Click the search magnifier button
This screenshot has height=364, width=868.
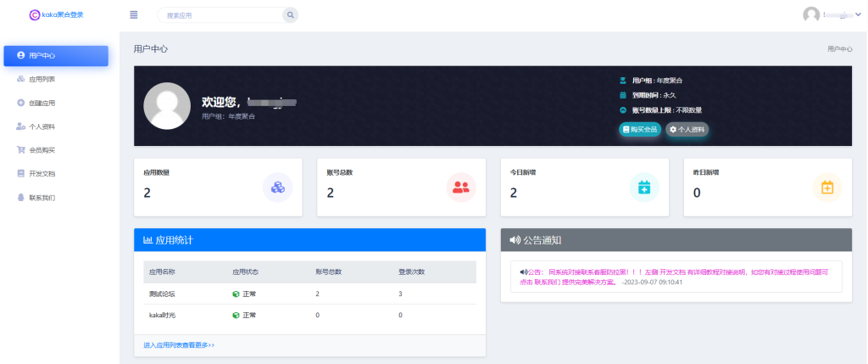coord(290,15)
